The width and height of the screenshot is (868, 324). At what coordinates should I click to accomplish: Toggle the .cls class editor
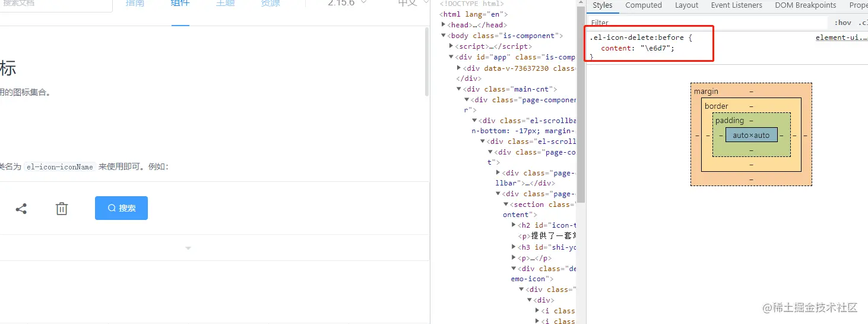[x=862, y=23]
